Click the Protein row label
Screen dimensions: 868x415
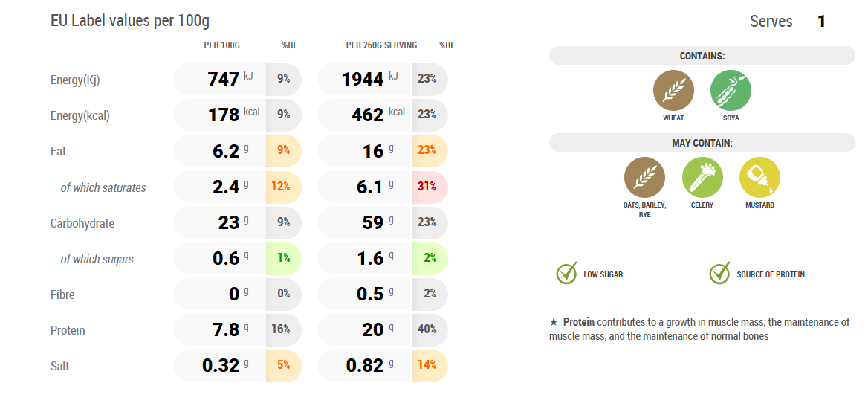68,330
